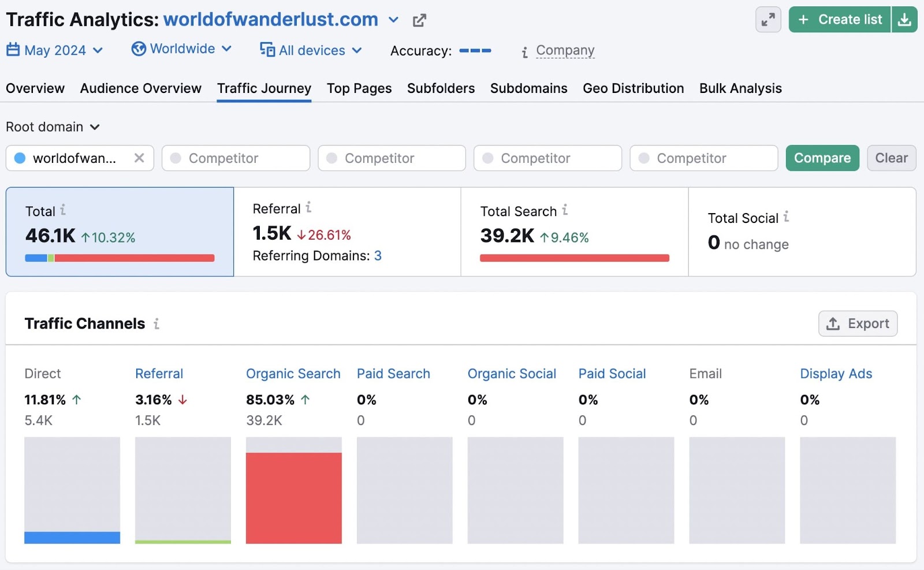Click the info icon beside Company
The height and width of the screenshot is (570, 924).
(x=524, y=53)
